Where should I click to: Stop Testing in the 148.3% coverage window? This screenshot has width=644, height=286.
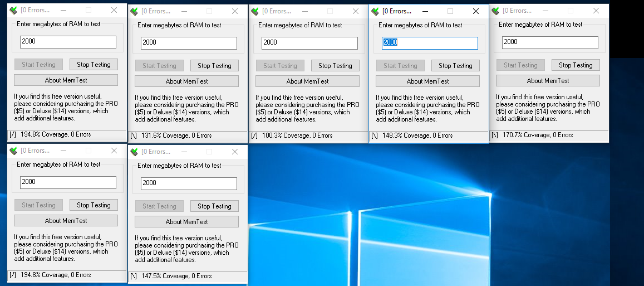(x=455, y=65)
